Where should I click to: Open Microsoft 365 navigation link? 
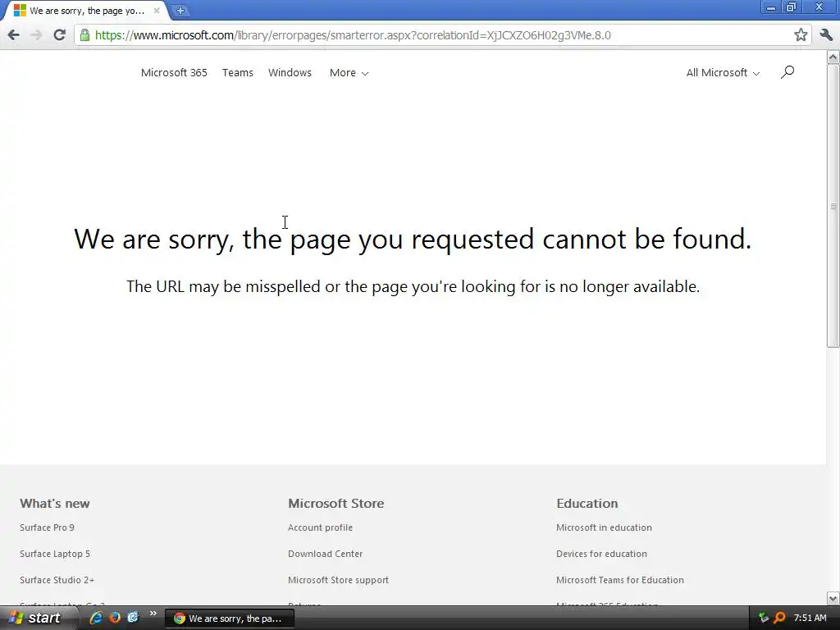coord(174,73)
